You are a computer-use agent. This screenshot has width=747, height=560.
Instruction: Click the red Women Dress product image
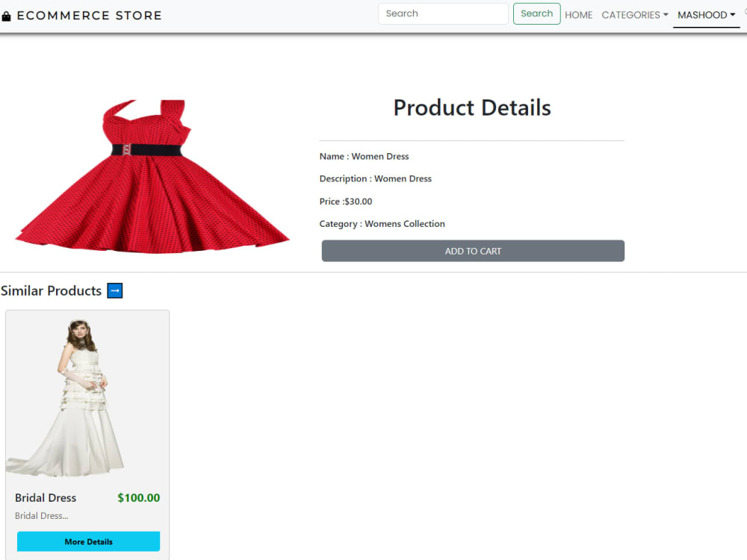coord(152,176)
